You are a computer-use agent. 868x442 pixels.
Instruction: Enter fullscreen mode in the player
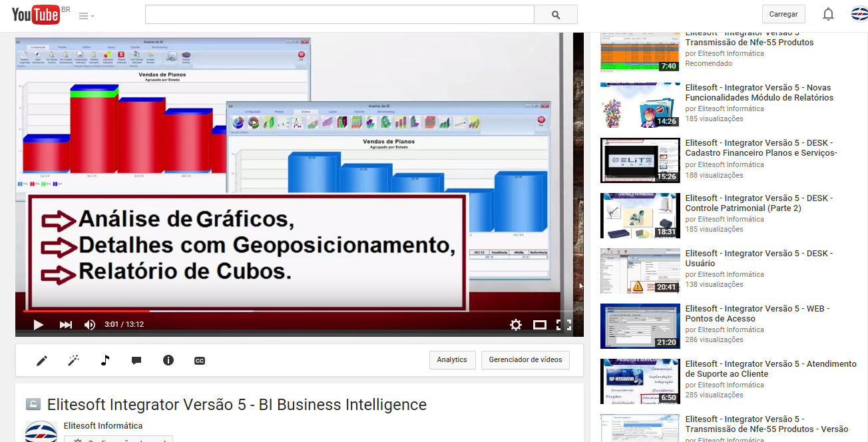point(564,325)
